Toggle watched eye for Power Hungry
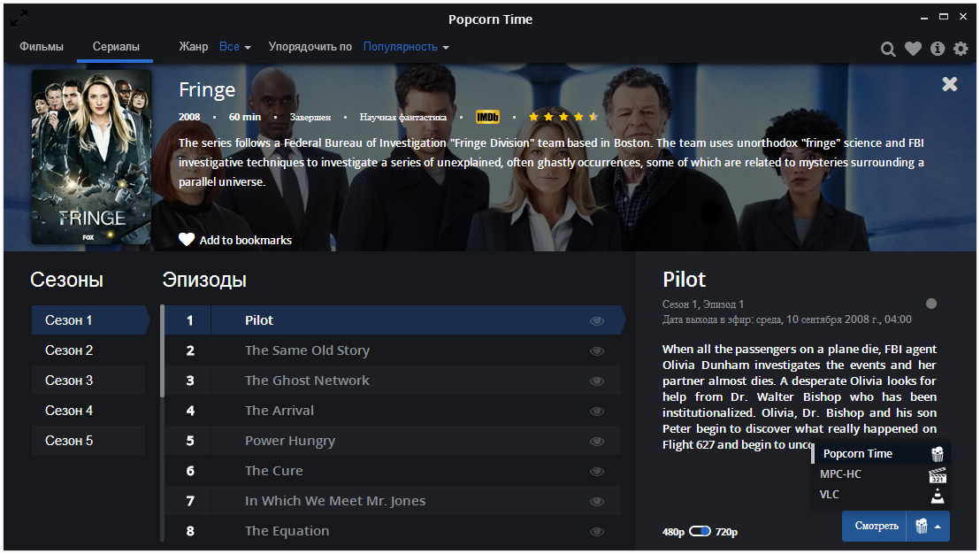 tap(597, 441)
